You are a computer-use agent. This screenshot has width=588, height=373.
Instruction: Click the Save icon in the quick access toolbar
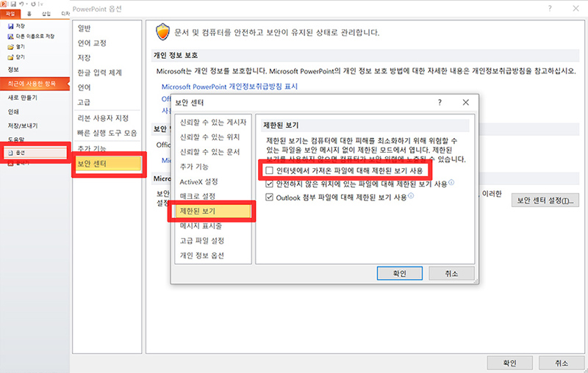point(13,4)
